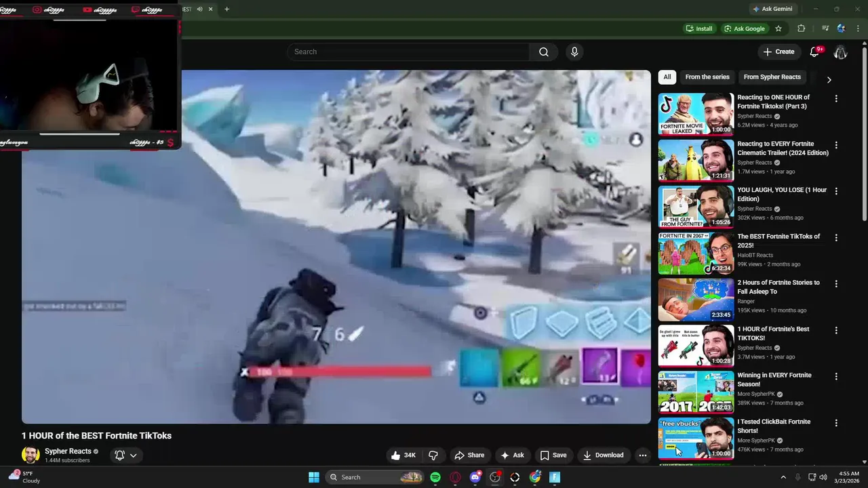Like the video with 34K thumbs up
The image size is (868, 488).
coord(403,455)
